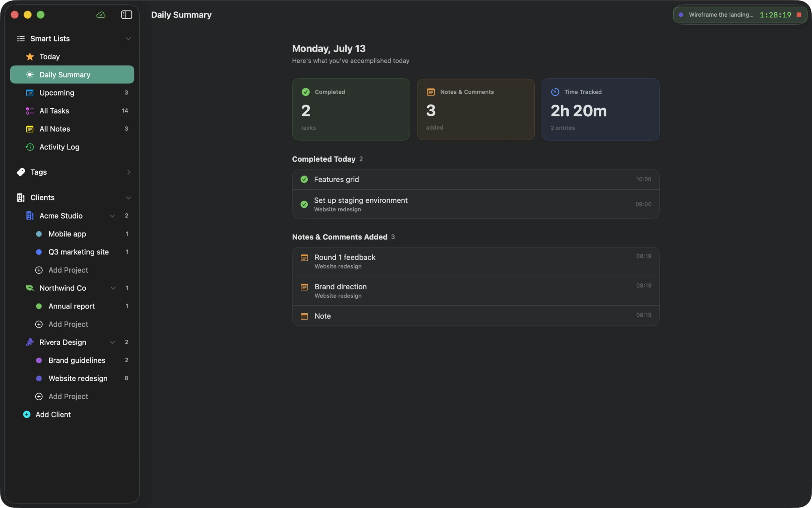
Task: Click the Add Client plus icon
Action: coord(27,415)
